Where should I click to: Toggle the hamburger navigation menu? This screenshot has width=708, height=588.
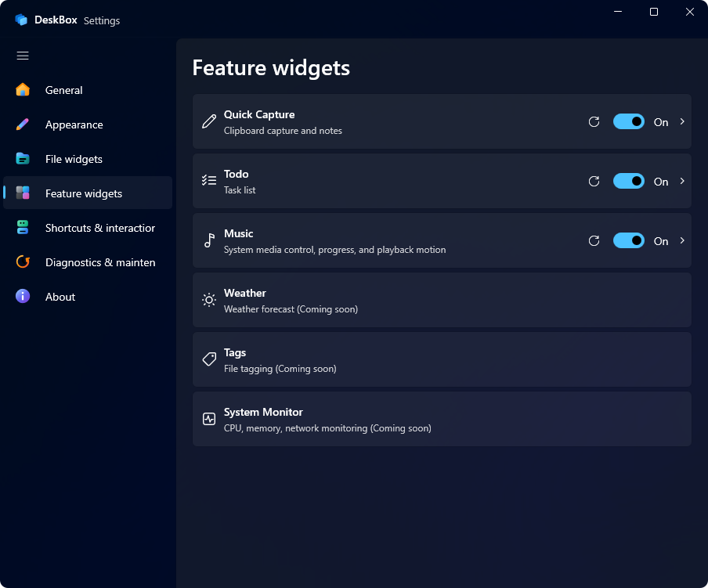coord(23,56)
